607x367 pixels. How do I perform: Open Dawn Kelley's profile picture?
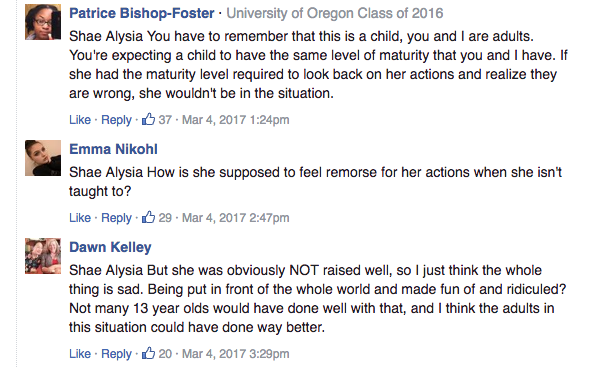click(43, 256)
